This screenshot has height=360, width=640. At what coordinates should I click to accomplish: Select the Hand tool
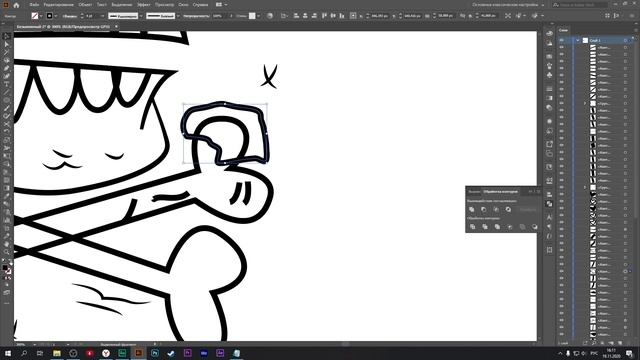coord(7,244)
